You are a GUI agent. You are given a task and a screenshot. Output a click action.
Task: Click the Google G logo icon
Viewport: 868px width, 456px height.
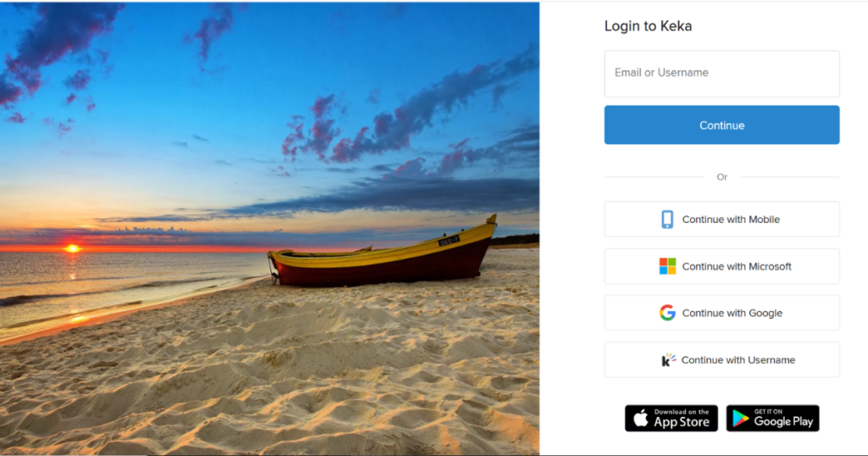[x=668, y=313]
